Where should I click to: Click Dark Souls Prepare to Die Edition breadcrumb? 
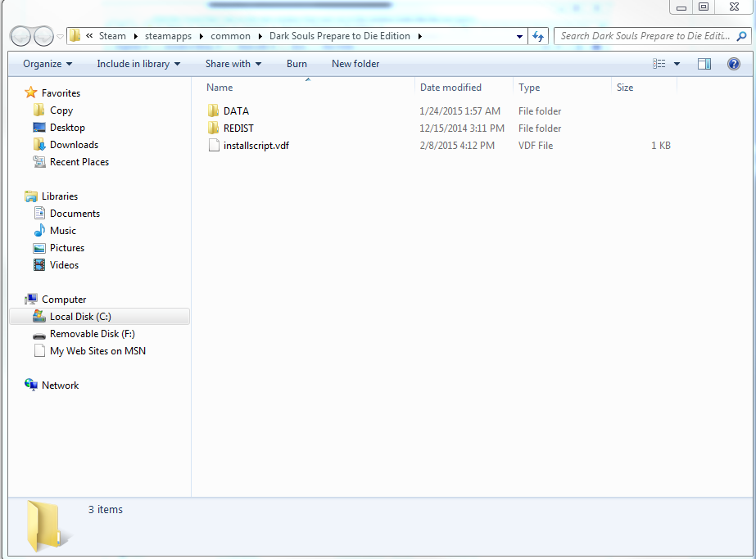340,36
